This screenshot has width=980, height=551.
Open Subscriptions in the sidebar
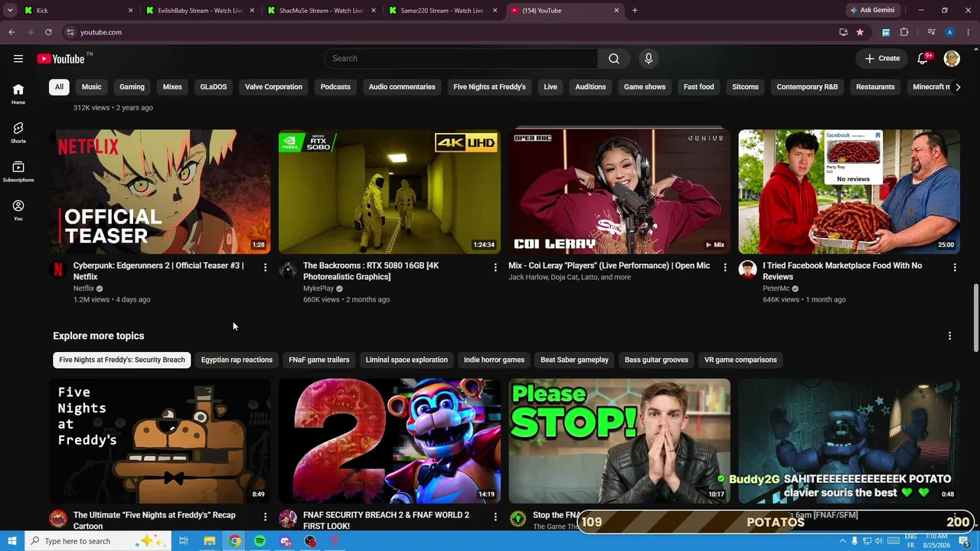(18, 171)
